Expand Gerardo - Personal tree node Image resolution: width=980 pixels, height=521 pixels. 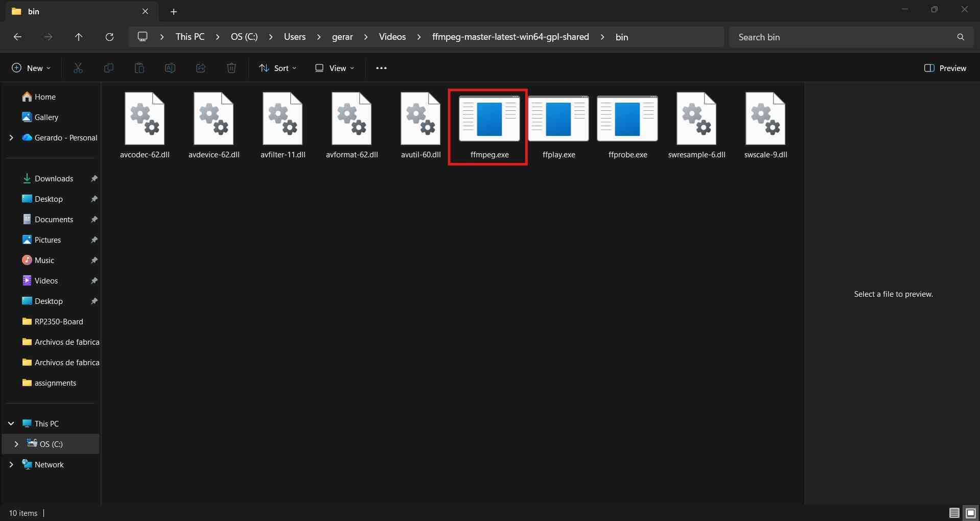point(11,137)
